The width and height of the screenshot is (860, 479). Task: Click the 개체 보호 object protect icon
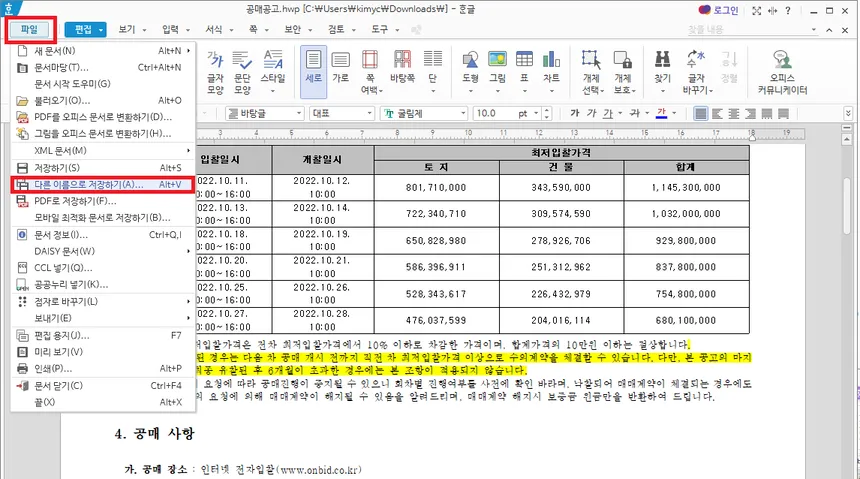pyautogui.click(x=623, y=72)
